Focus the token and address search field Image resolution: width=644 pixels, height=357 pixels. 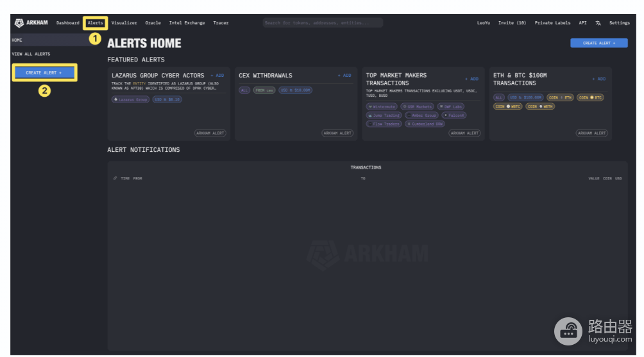point(323,23)
